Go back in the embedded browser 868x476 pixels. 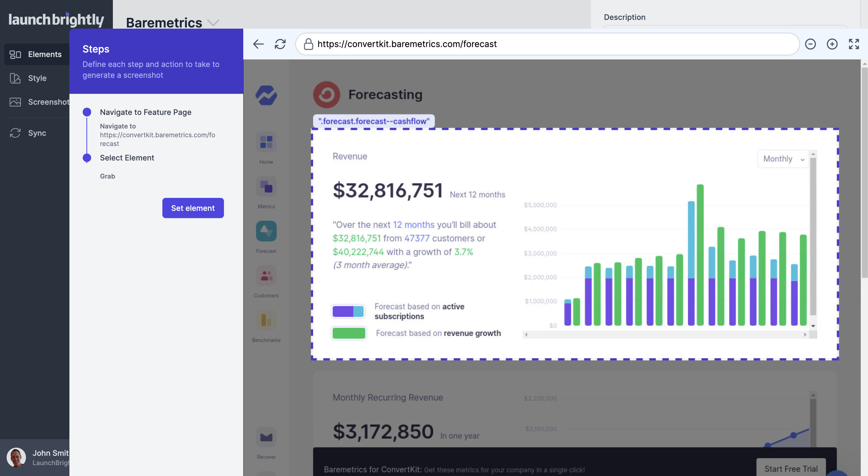point(258,44)
